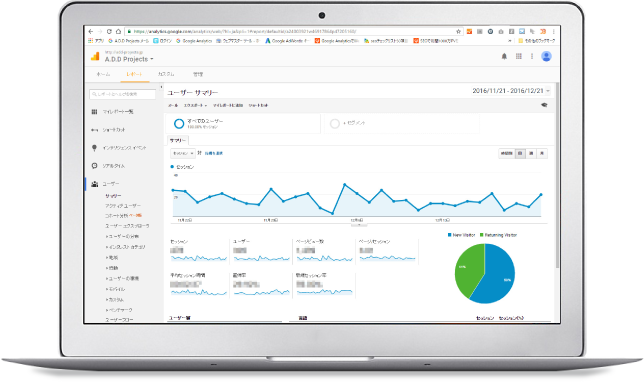Switch chart to 日 view

tap(520, 153)
